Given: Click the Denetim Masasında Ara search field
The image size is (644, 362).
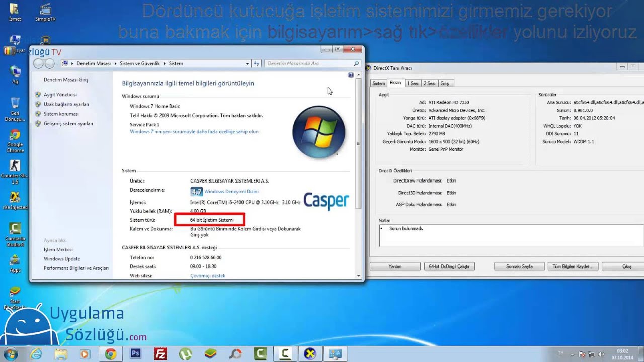Looking at the screenshot, I should (313, 64).
